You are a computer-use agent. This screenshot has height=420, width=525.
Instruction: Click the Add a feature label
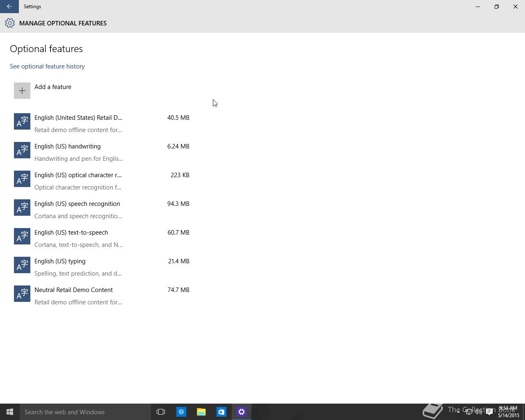53,87
